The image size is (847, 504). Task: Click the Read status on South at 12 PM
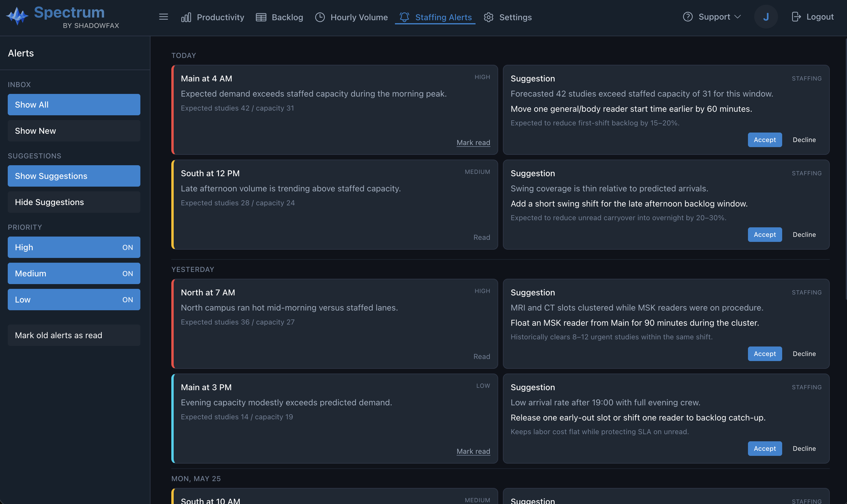[x=481, y=237]
